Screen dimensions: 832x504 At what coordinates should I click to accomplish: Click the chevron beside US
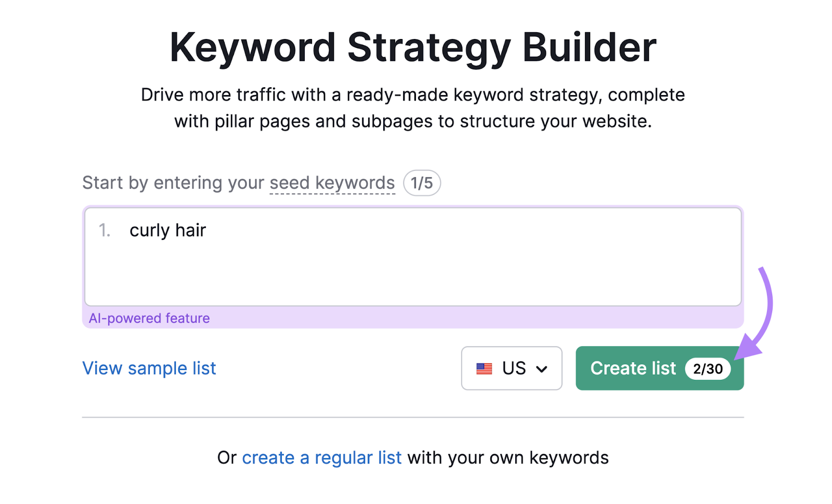[542, 369]
